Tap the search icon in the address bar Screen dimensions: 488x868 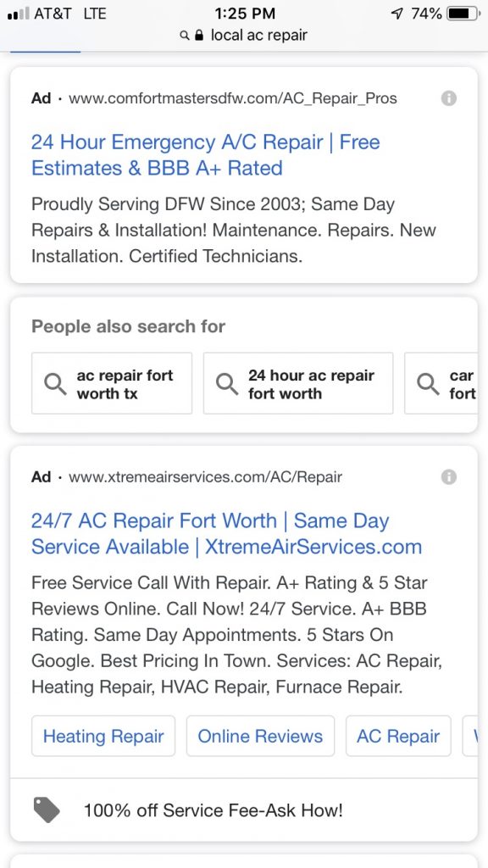(x=186, y=36)
